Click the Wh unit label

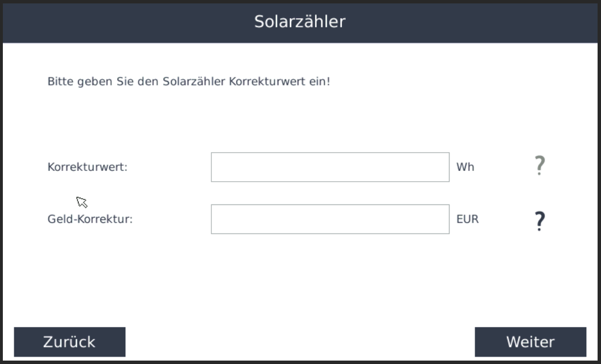[465, 167]
